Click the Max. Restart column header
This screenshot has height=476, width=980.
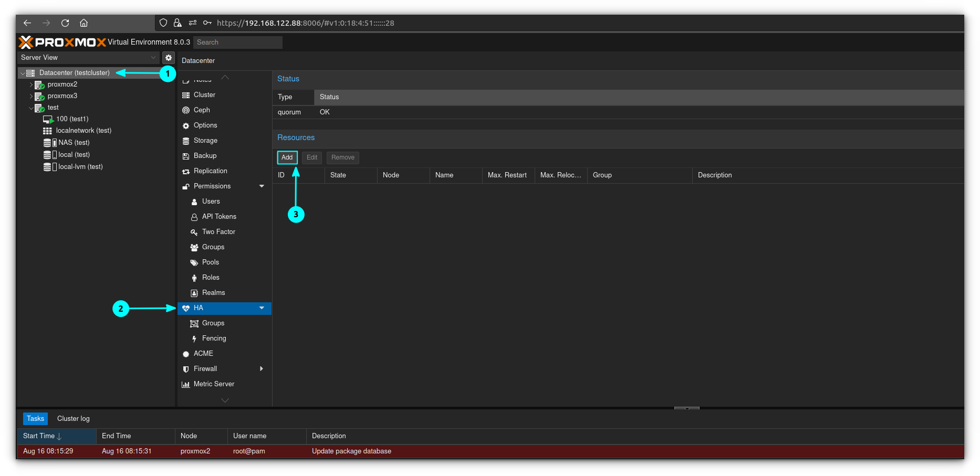508,175
